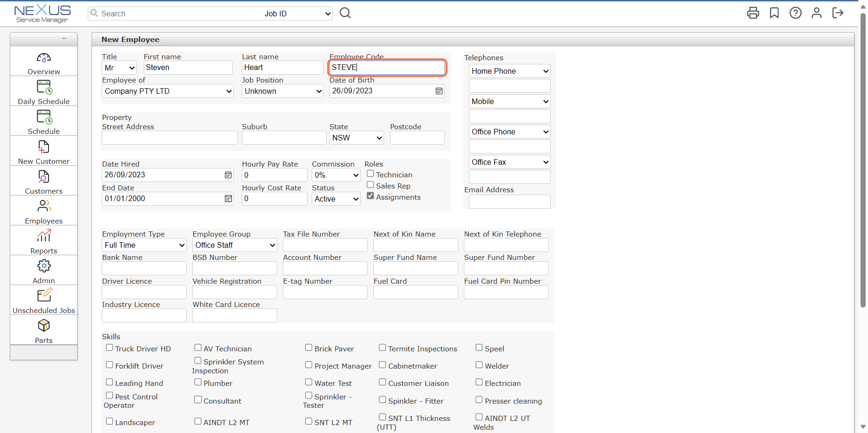Open the Job ID search filter dropdown

(297, 13)
